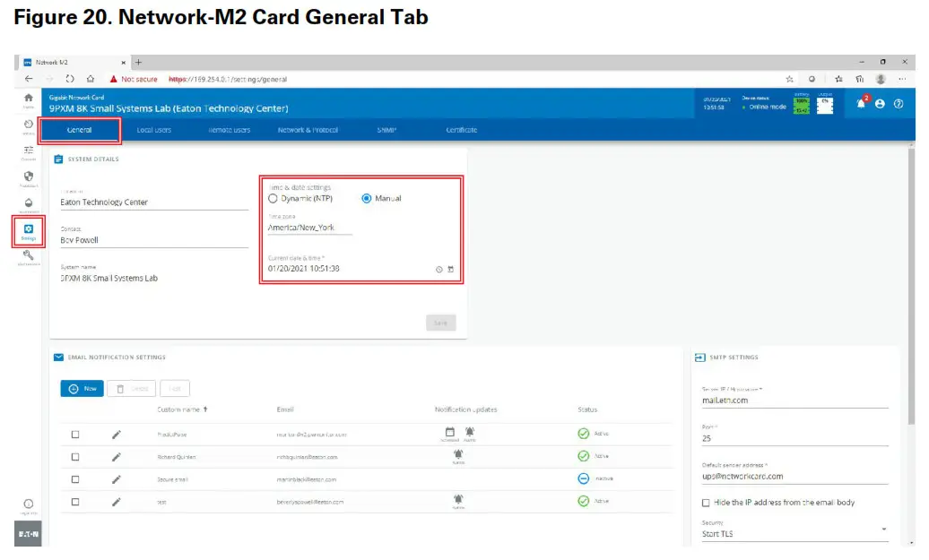The image size is (929, 560).
Task: Check the Secure email row checkbox
Action: pos(75,479)
